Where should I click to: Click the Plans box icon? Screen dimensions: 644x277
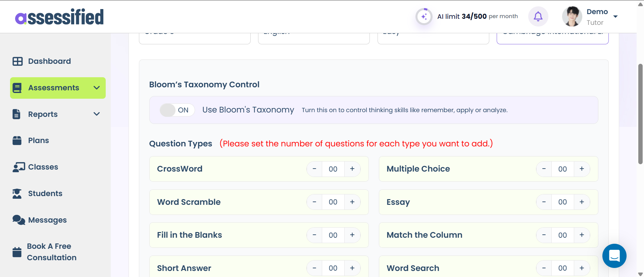click(x=17, y=140)
